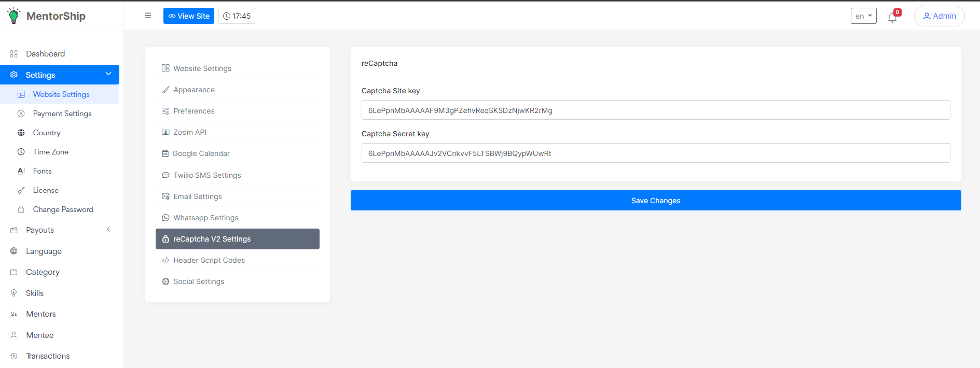This screenshot has height=368, width=980.
Task: Open Twilio SMS Settings tab
Action: click(207, 175)
